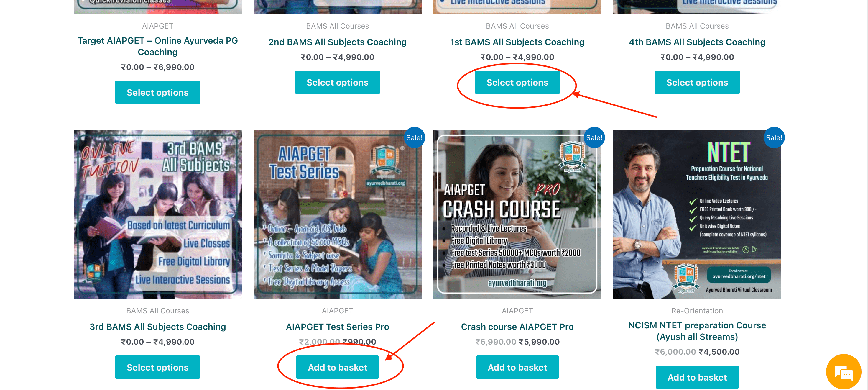868x390 pixels.
Task: Add NCISM NTET preparation Course to basket
Action: click(697, 377)
